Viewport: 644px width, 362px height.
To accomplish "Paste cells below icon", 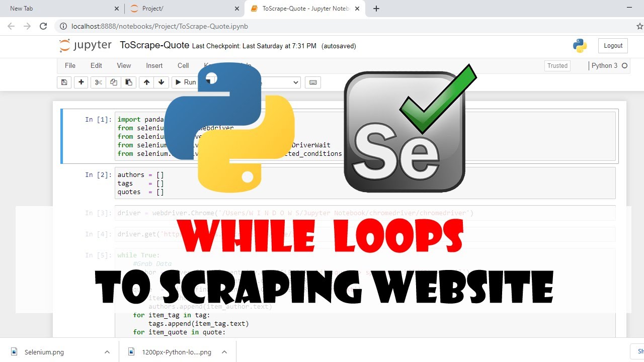I will point(129,82).
